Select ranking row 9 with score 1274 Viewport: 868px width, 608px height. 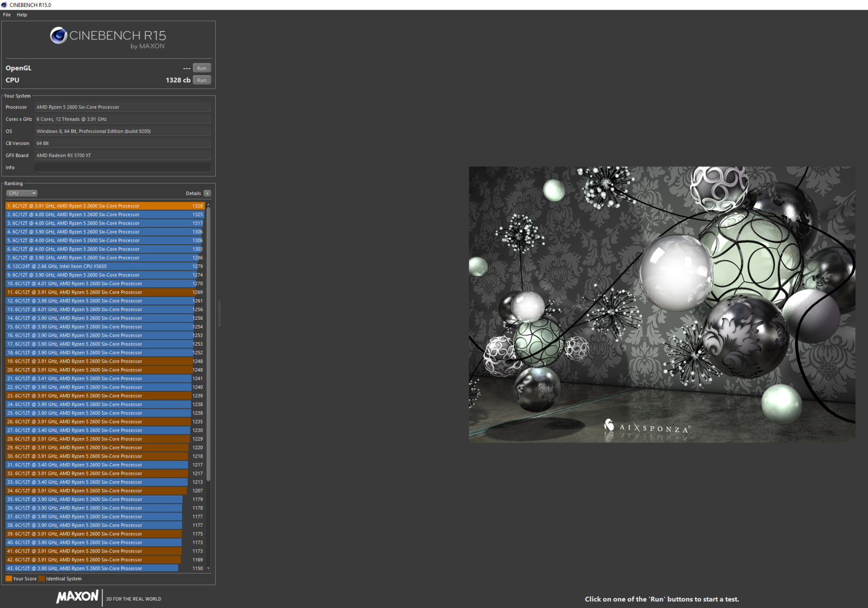coord(105,275)
